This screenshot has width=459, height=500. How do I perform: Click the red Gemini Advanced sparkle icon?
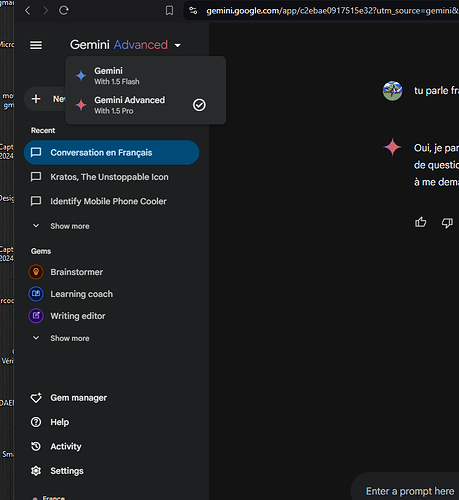pos(81,105)
